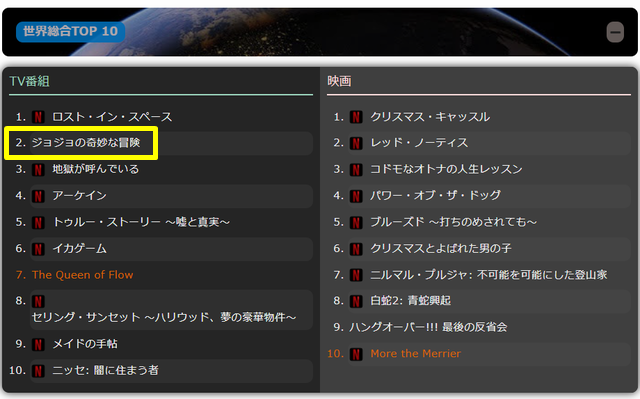This screenshot has width=640, height=399.
Task: Open ハングオーバー!!! 最後の反省会
Action: 428,327
